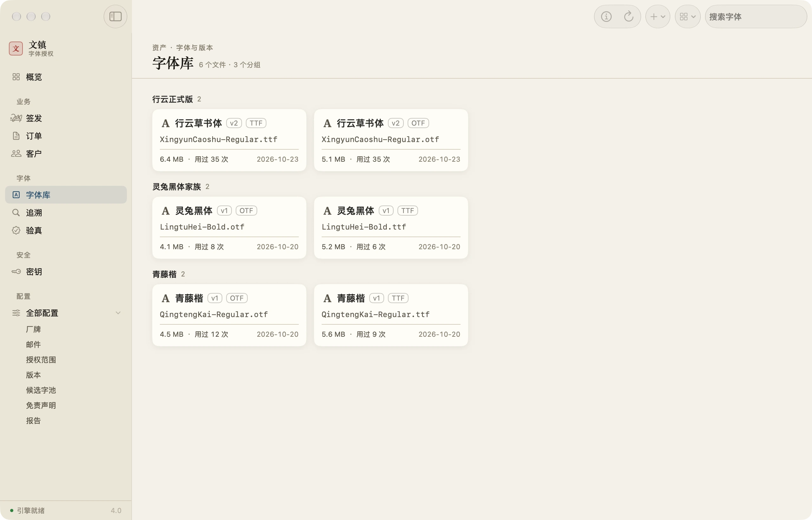Click the 4.0 version label
Viewport: 812px width, 520px height.
point(116,510)
